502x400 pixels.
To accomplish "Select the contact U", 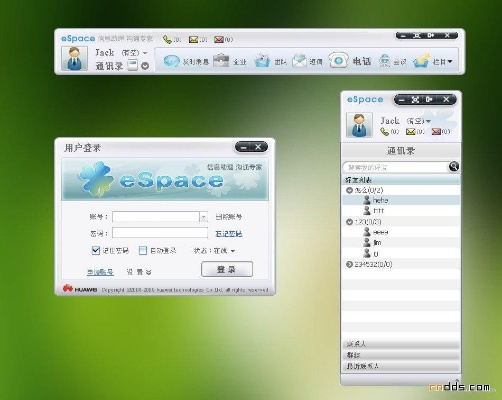I will [x=401, y=253].
